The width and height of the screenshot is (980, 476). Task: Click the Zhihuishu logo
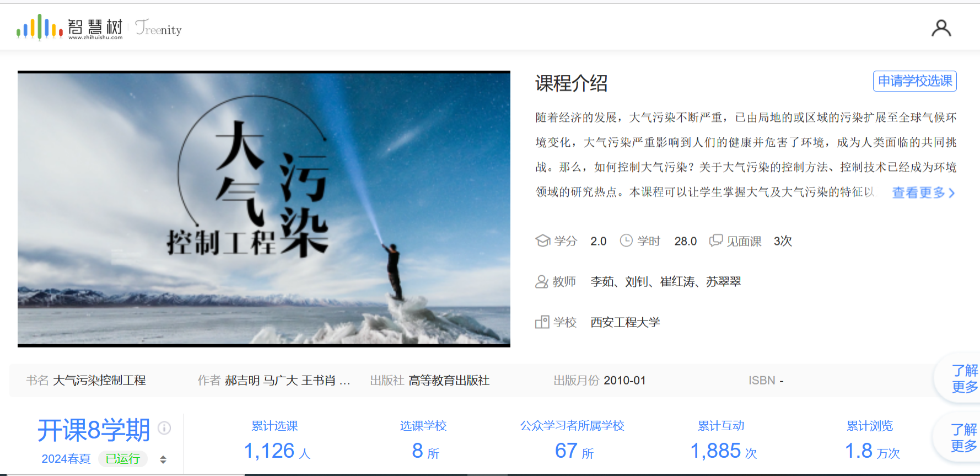(x=69, y=28)
